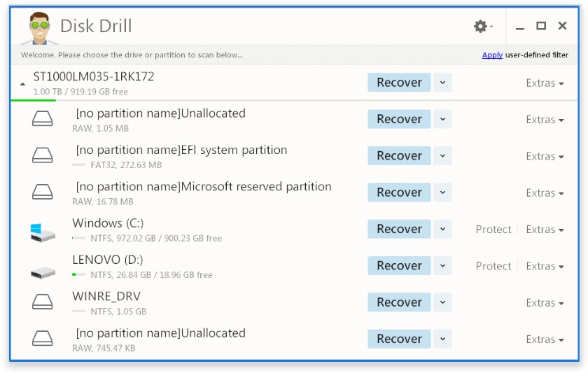Recover the LENOVO (D:) partition

(399, 265)
